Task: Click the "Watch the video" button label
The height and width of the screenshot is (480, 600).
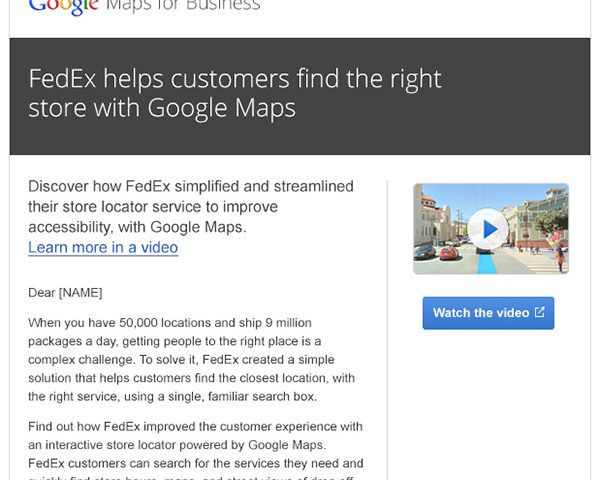Action: (481, 313)
